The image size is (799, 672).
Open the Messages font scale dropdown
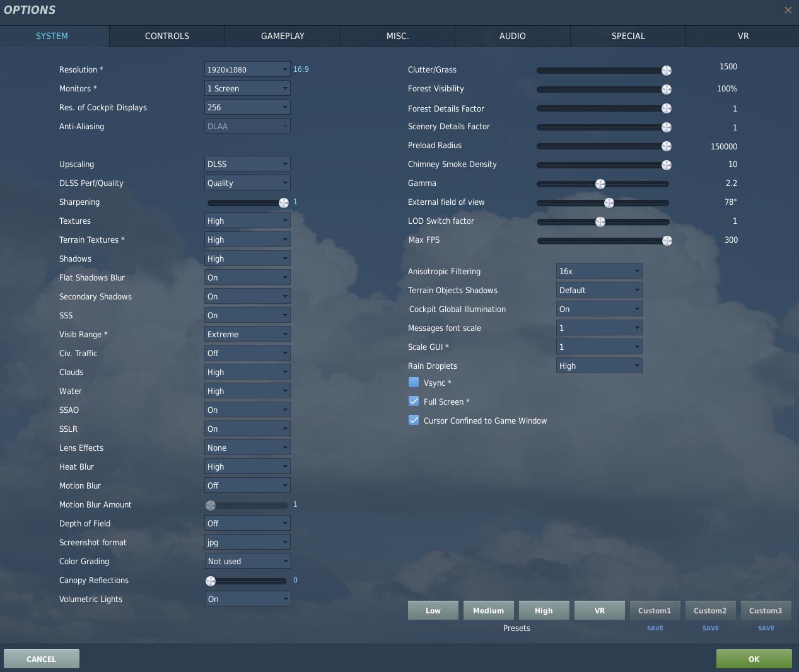pyautogui.click(x=599, y=328)
